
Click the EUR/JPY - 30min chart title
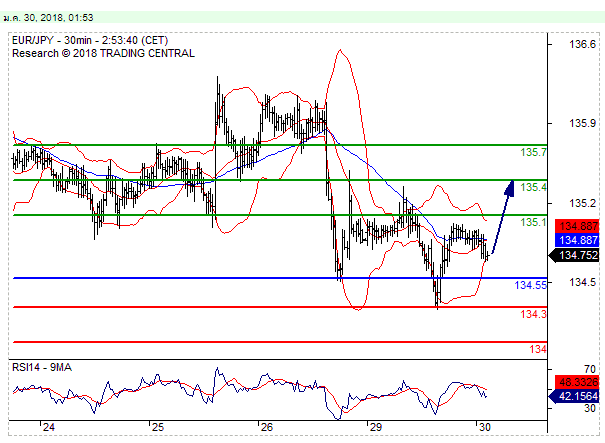point(90,40)
